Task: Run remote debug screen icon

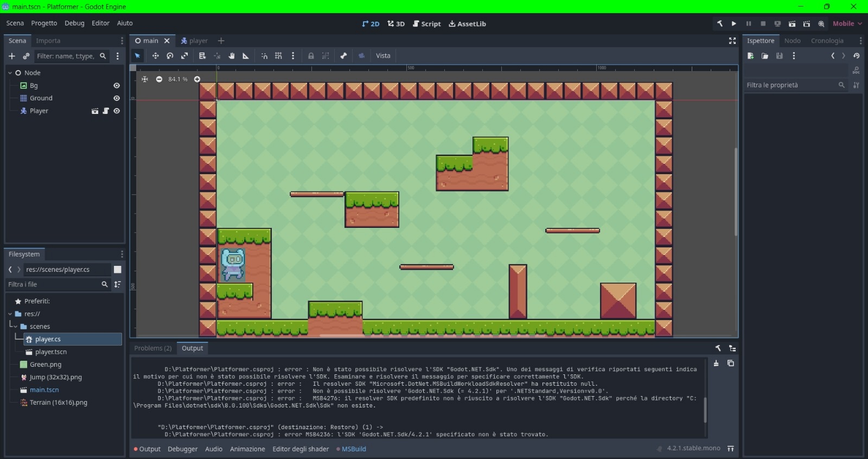Action: [x=777, y=24]
